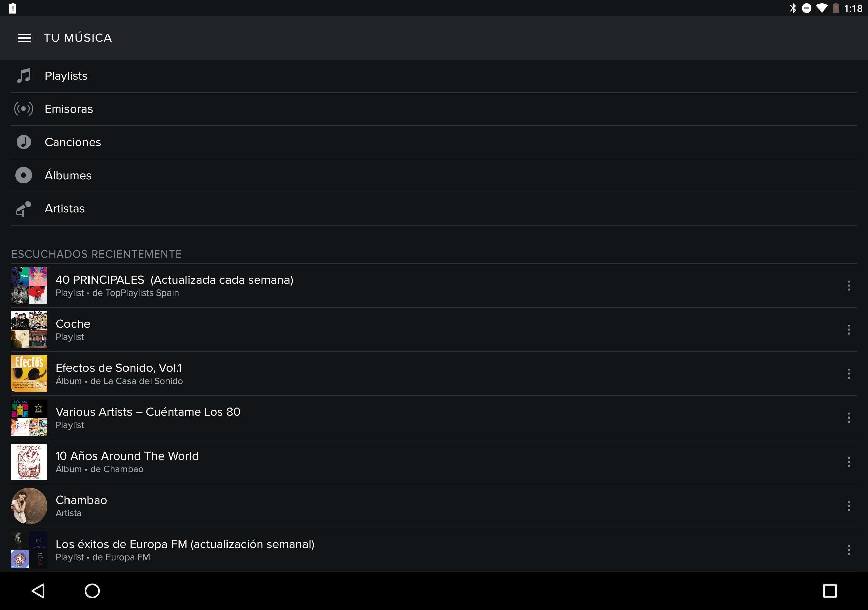Show more options for Cuéntame Los 80

pyautogui.click(x=849, y=418)
